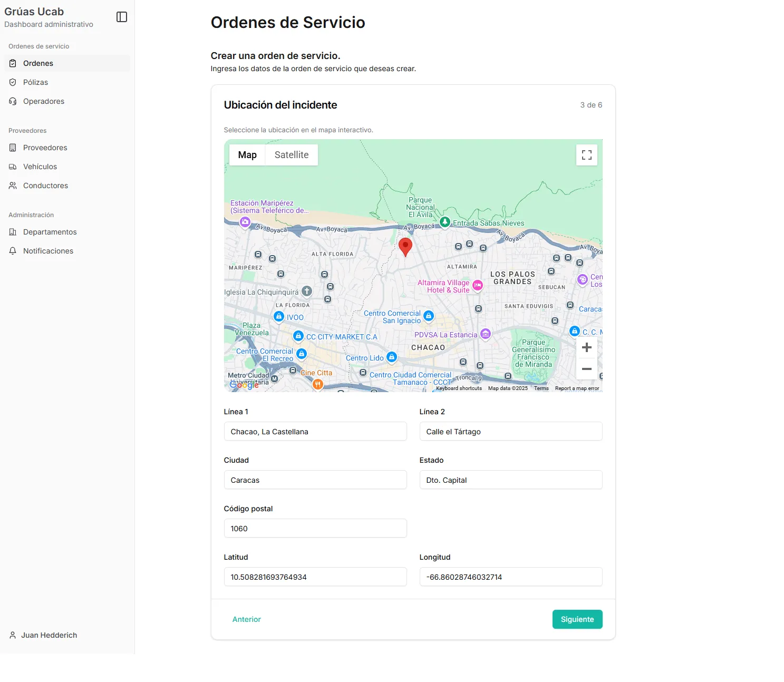Click the Siguiente button
The image size is (784, 682).
click(577, 619)
